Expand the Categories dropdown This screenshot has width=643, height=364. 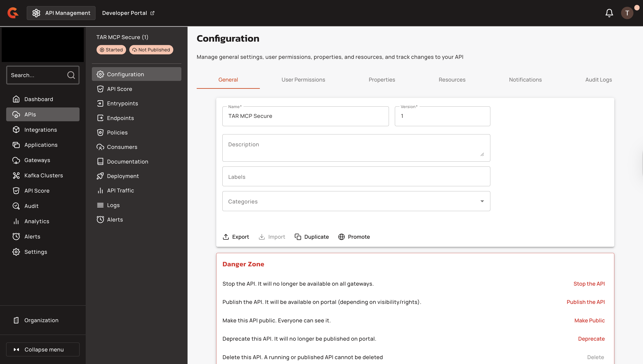point(356,201)
